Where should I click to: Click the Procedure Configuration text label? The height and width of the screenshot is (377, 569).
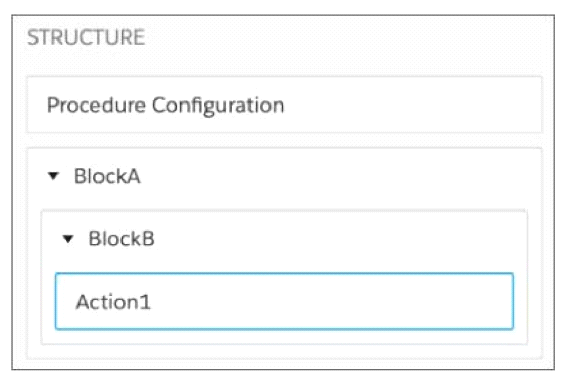[165, 106]
